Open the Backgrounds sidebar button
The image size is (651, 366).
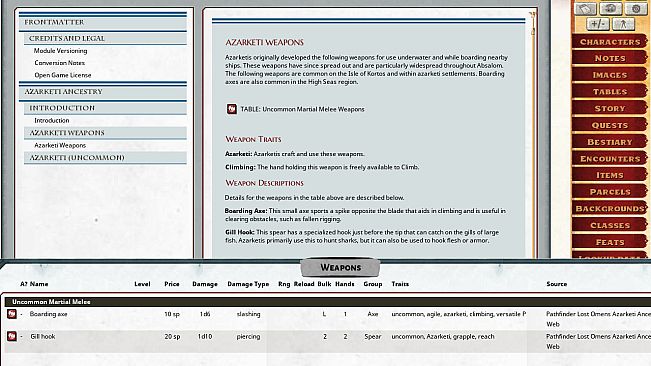click(x=609, y=208)
